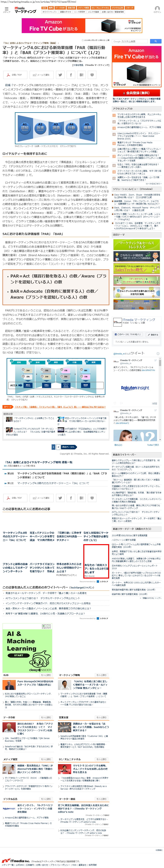164x868 pixels.
Task: Click もっと読む in the マーケティング戦略 section
Action: [101, 675]
